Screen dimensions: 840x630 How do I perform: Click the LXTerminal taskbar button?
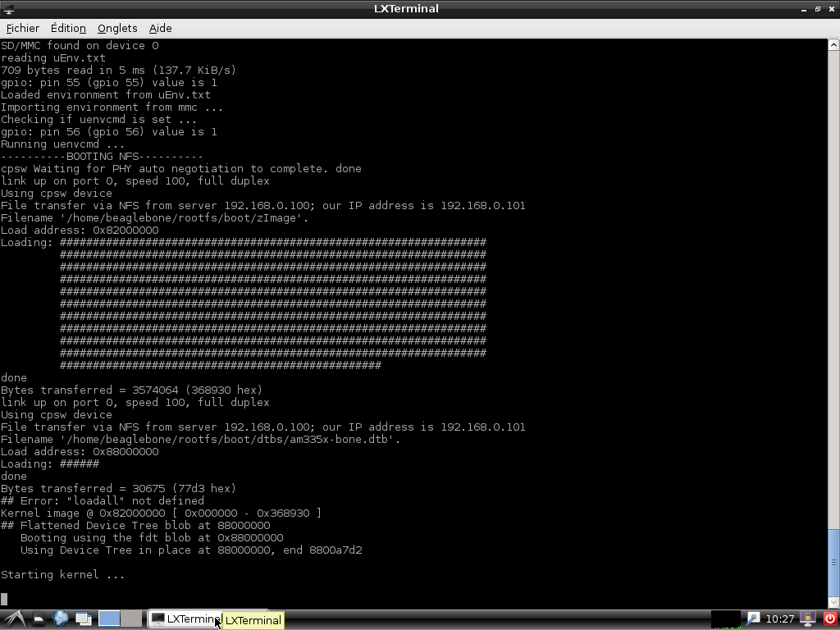(x=185, y=619)
